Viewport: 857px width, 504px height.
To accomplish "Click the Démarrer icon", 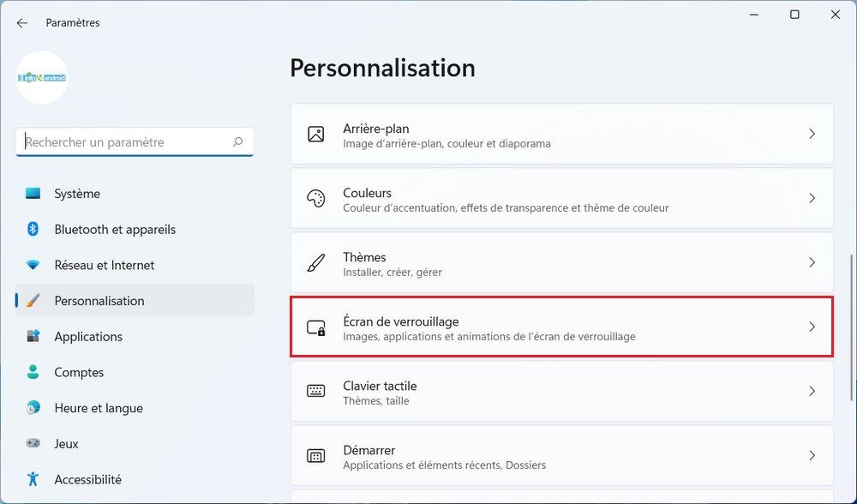I will pyautogui.click(x=315, y=456).
